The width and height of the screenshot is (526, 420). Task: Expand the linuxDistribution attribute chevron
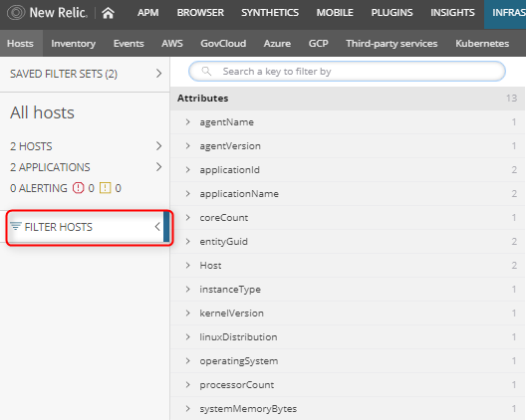click(x=188, y=336)
